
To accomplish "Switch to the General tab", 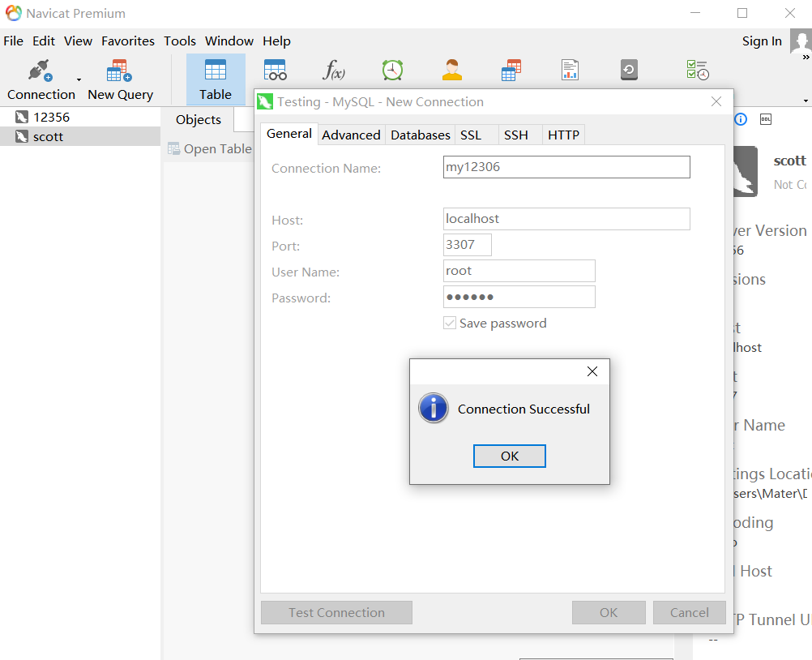I will [x=289, y=134].
